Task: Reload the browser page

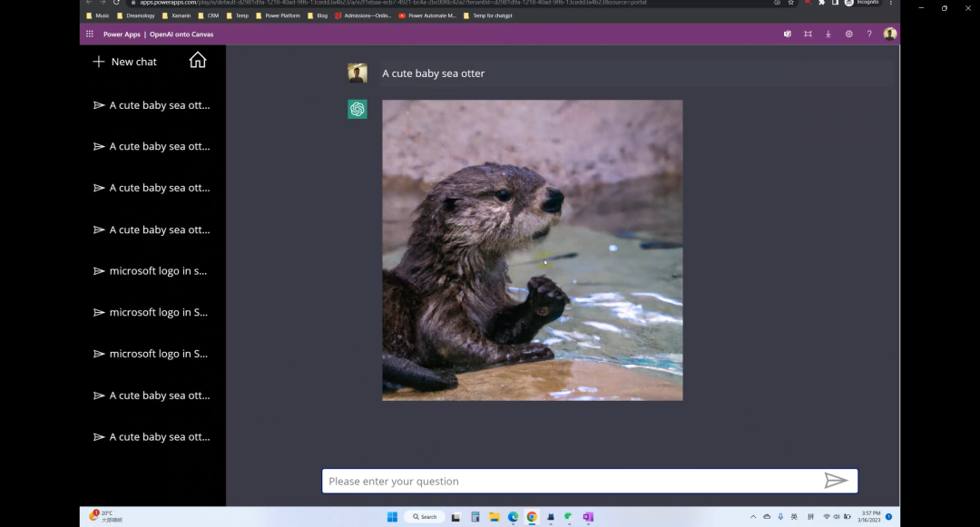Action: coord(116,3)
